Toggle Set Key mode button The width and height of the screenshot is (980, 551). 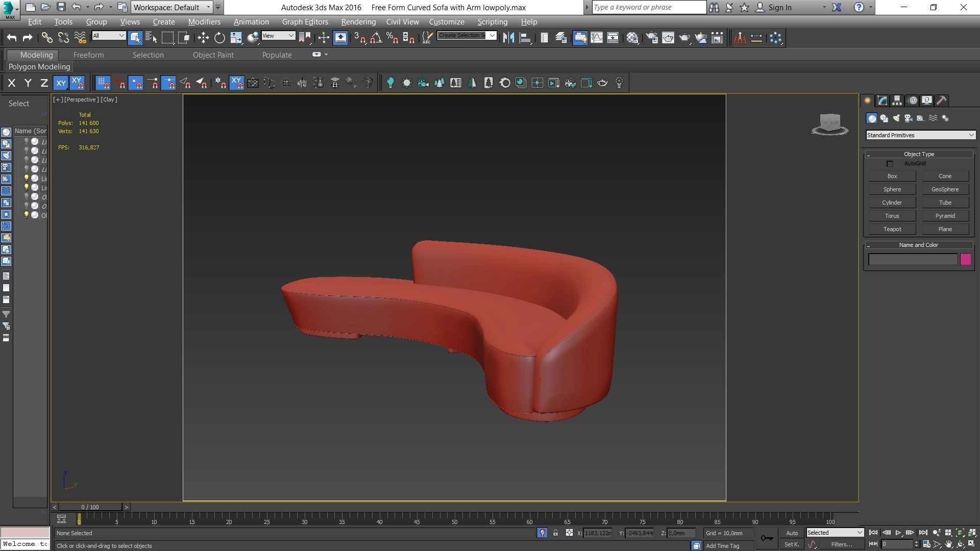[792, 544]
